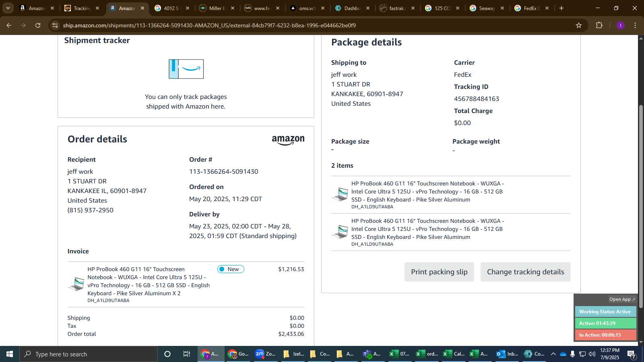644x362 pixels.
Task: Close the active Amazon shipment tab
Action: point(142,8)
